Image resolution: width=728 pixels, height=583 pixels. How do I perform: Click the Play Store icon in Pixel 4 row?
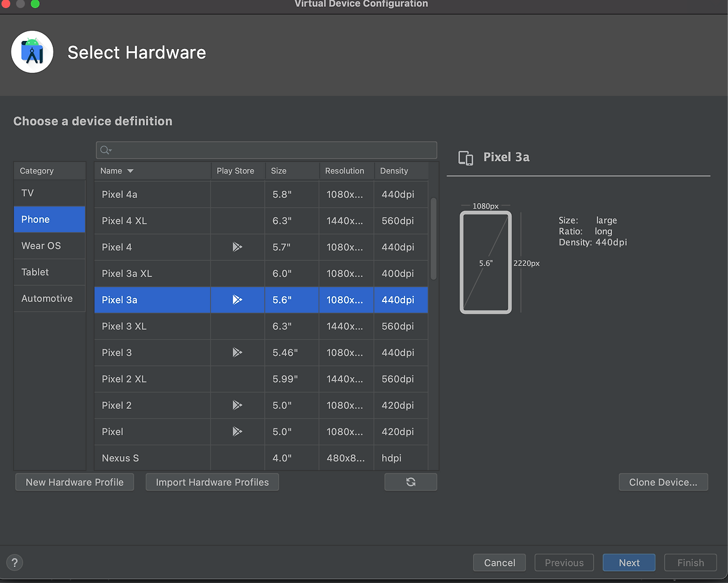tap(237, 247)
